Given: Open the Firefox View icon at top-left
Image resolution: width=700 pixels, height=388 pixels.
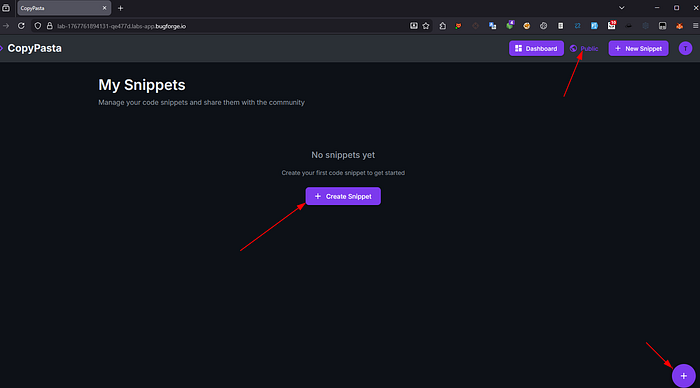Looking at the screenshot, I should [x=6, y=8].
